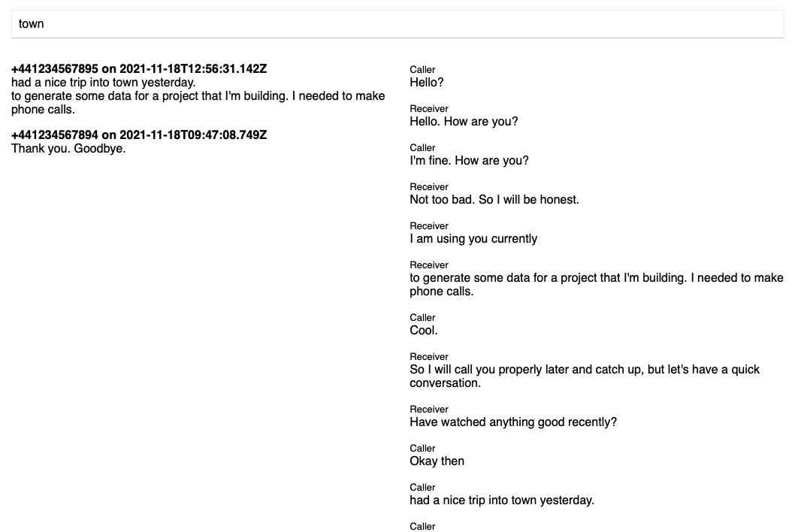Viewport: 795px width, 532px height.
Task: Click the 'to generate some data' snippet in results
Action: (198, 103)
